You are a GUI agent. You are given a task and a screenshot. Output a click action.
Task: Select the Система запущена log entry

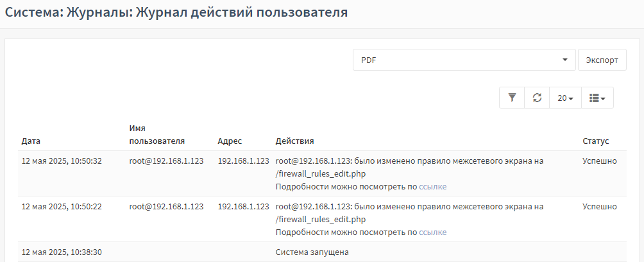312,252
